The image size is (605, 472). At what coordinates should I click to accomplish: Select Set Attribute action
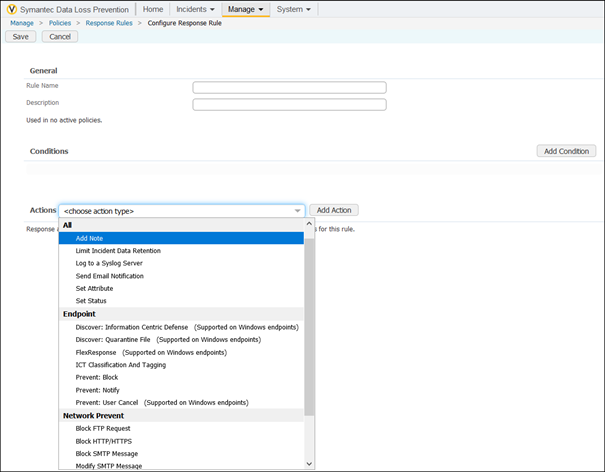[181, 288]
